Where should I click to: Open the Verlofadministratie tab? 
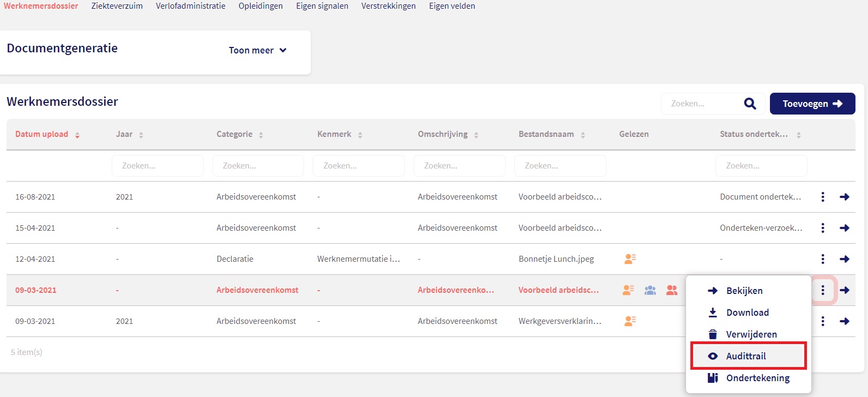[191, 6]
